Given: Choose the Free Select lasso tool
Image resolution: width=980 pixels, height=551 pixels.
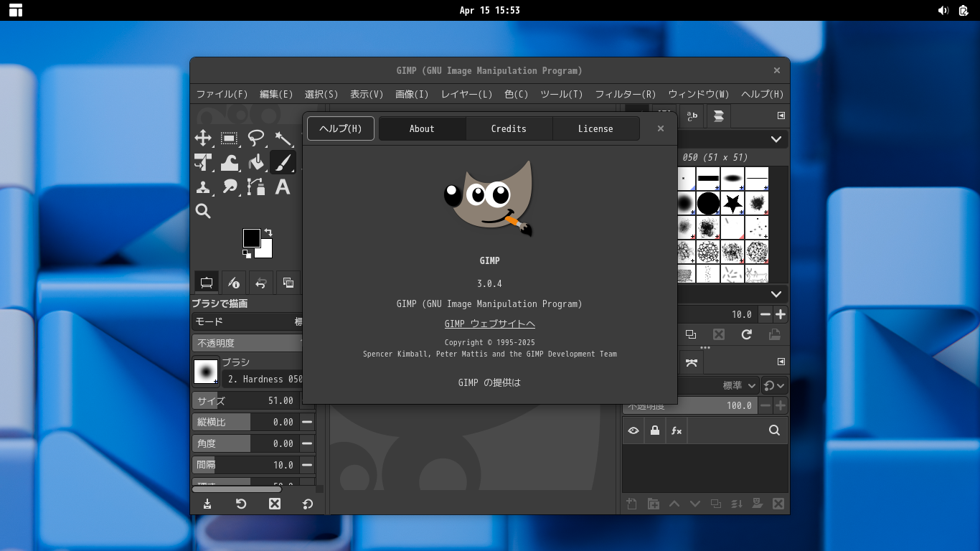Looking at the screenshot, I should (x=256, y=138).
